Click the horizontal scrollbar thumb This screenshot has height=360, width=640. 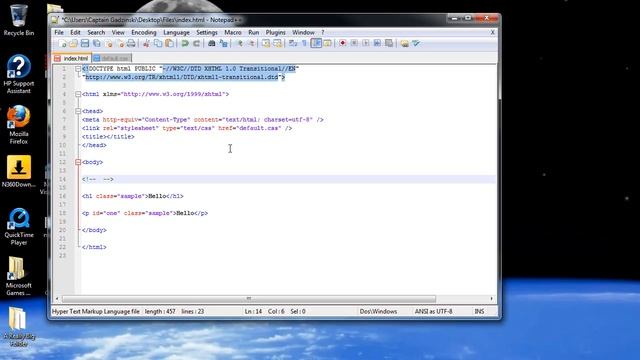pyautogui.click(x=249, y=299)
